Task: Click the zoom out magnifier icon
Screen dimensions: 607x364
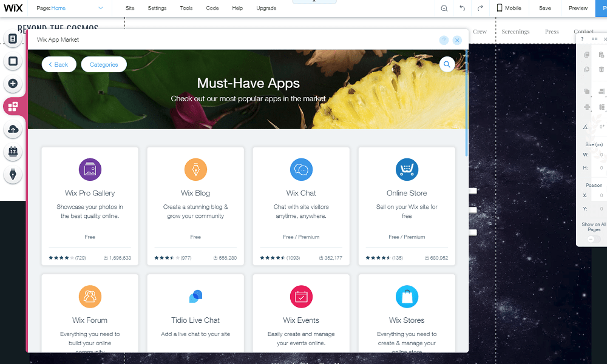Action: [444, 8]
